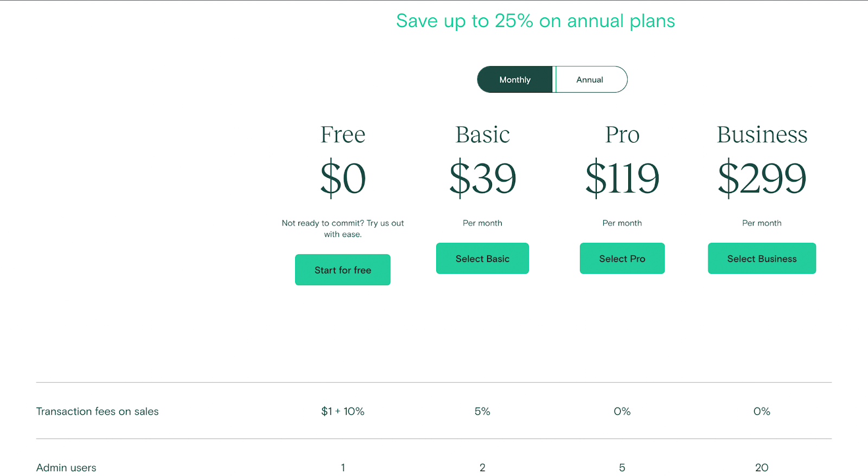
Task: Select the Transaction fees on sales row label
Action: click(x=98, y=411)
